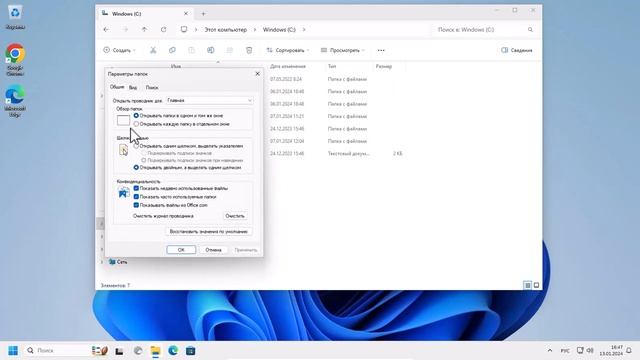Toggle the Сведения details pane
The height and width of the screenshot is (360, 640).
coord(517,50)
